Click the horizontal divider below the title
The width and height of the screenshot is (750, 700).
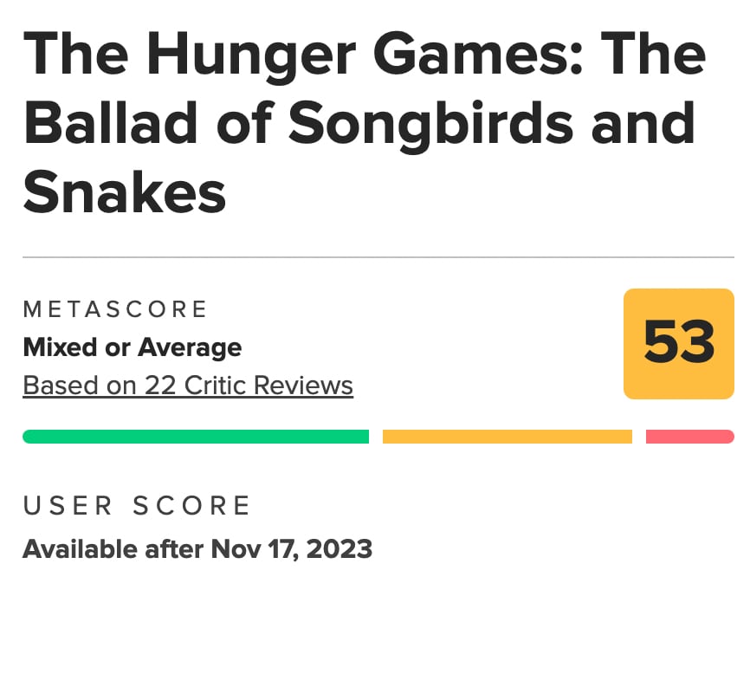(x=375, y=256)
